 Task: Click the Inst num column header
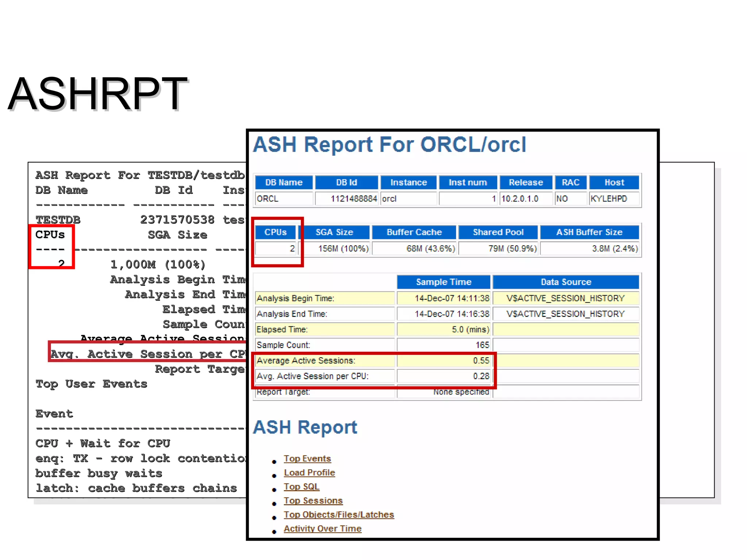coord(468,182)
